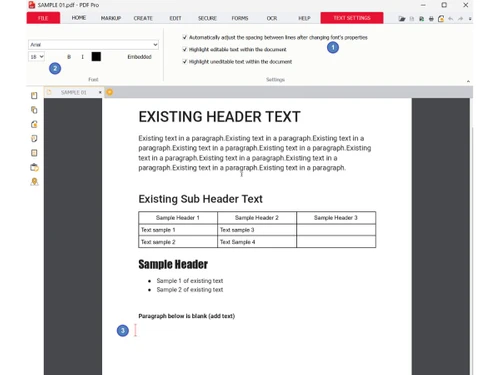The height and width of the screenshot is (375, 500).
Task: Switch to the MARKUP ribbon tab
Action: pos(111,18)
